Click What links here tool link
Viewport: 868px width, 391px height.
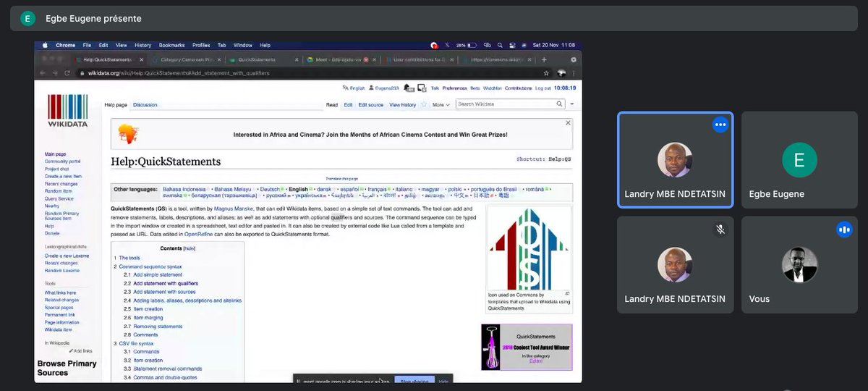(59, 293)
